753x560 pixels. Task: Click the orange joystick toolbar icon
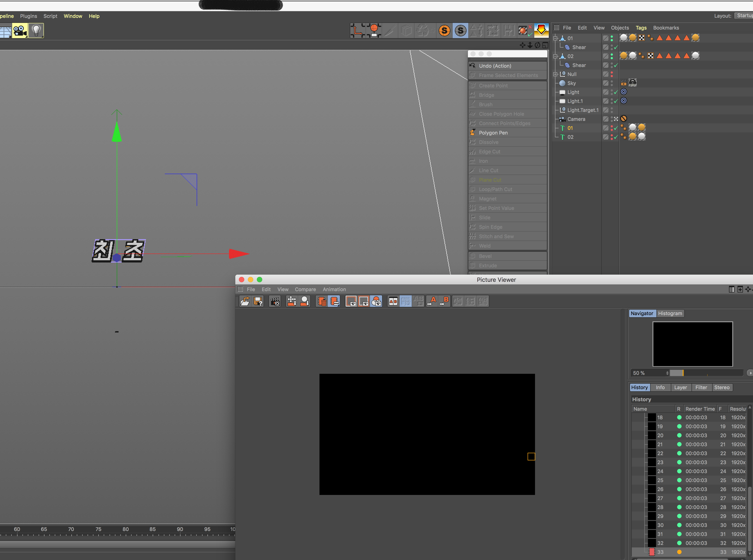(x=374, y=31)
